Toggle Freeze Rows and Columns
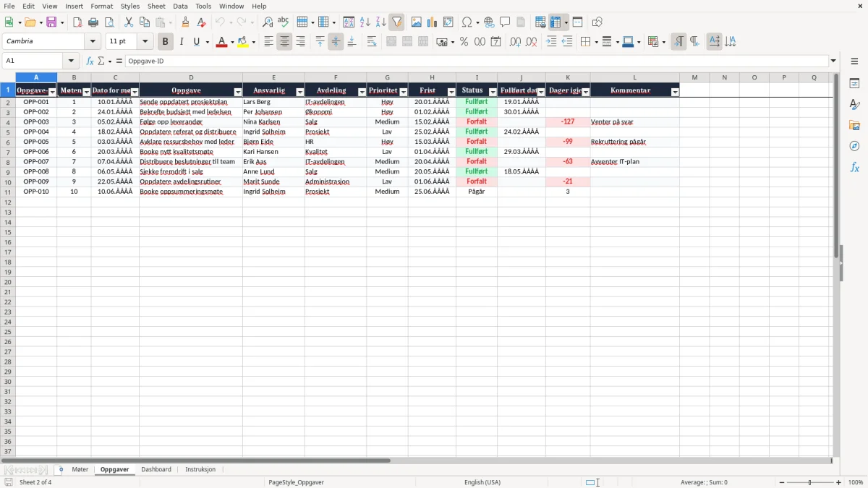Screen dimensions: 868x488 coord(556,22)
